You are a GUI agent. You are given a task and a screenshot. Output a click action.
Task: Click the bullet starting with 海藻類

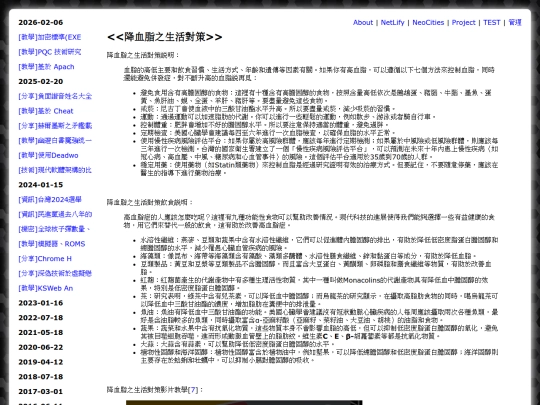[309, 256]
